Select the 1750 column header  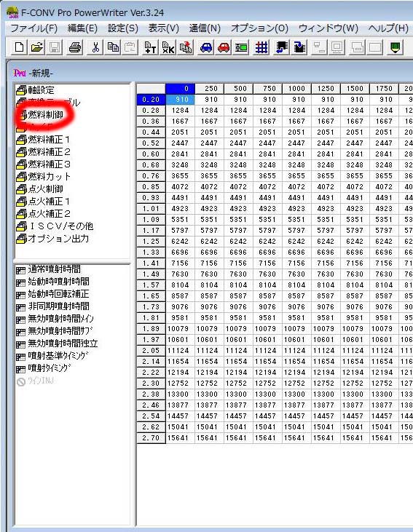[x=384, y=89]
